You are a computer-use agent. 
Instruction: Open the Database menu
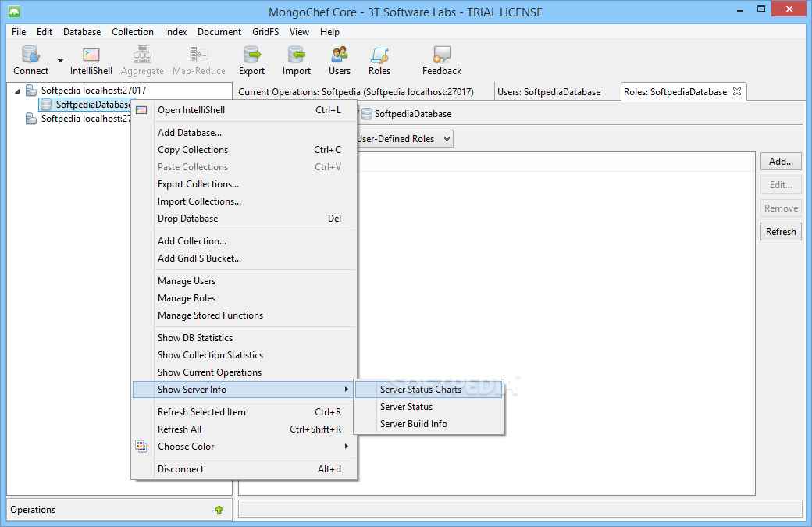[x=82, y=31]
